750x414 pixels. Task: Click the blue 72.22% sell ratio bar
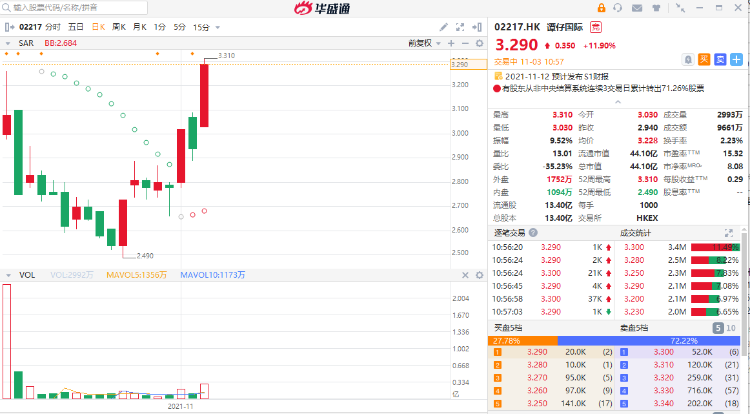pos(649,341)
